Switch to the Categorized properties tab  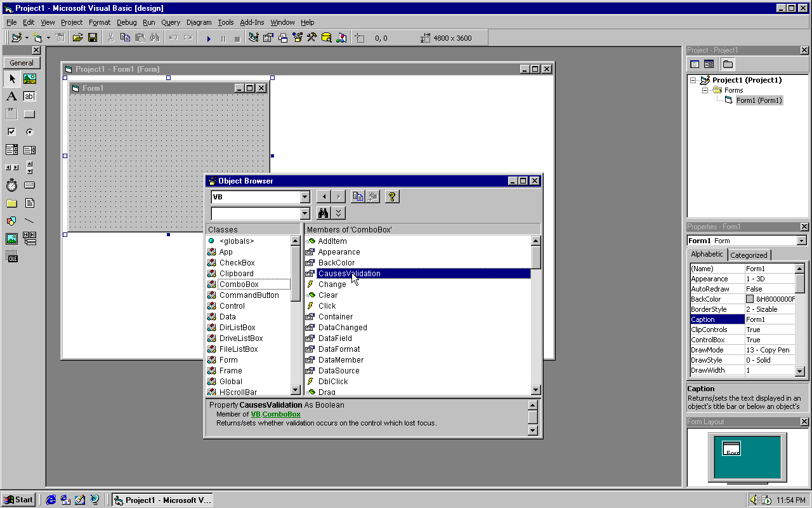coord(749,255)
